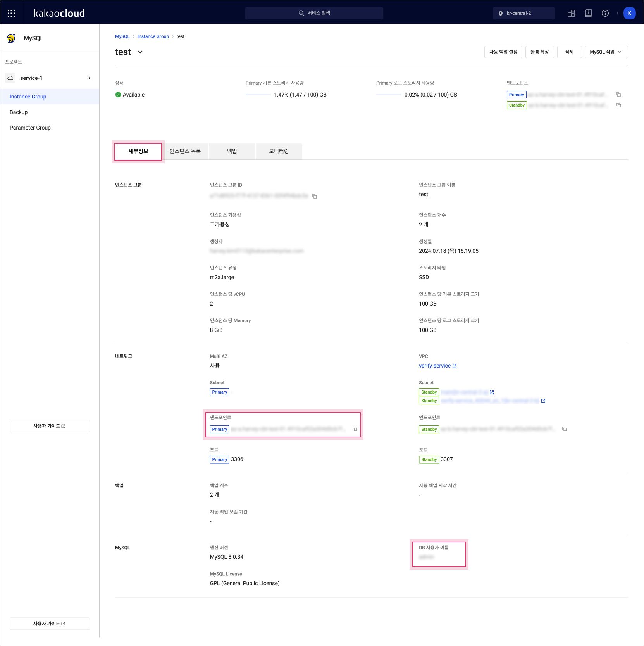This screenshot has height=646, width=644.
Task: Open the bottom 사용자 가이드 button
Action: pyautogui.click(x=50, y=624)
